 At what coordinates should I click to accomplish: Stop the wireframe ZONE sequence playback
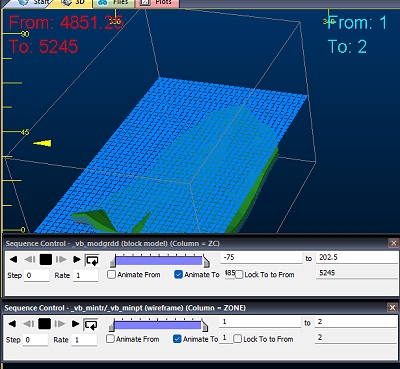coord(44,324)
